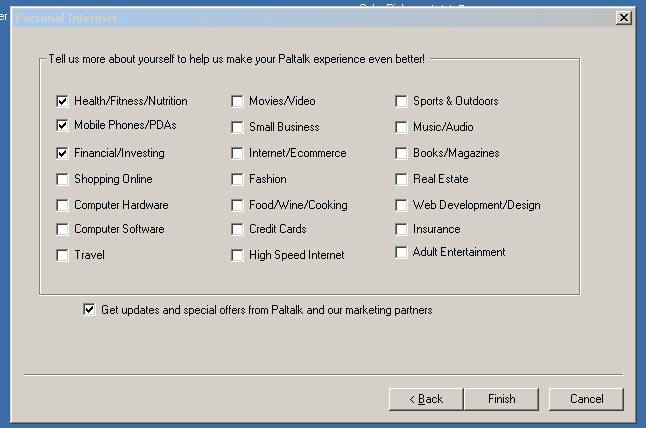Screen dimensions: 646x428
Task: Select the Fashion checkbox
Action: [x=237, y=179]
